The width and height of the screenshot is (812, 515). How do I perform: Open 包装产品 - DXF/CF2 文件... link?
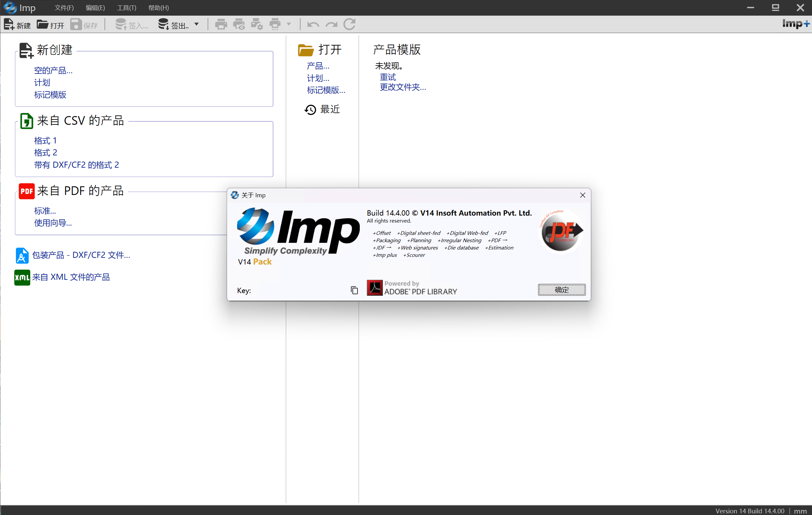pyautogui.click(x=81, y=255)
